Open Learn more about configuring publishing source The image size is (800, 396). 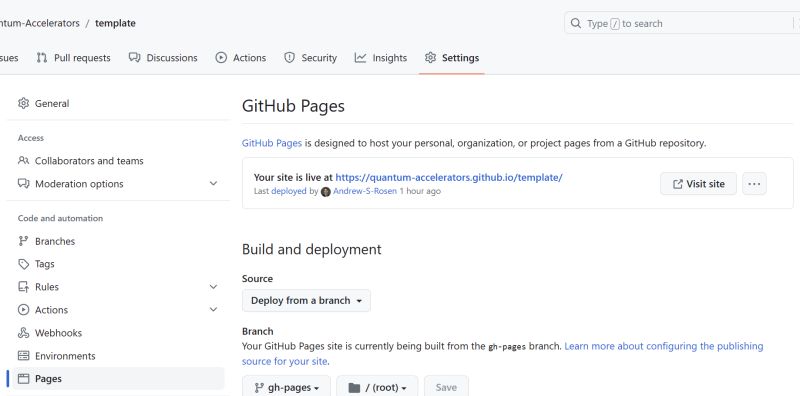503,354
